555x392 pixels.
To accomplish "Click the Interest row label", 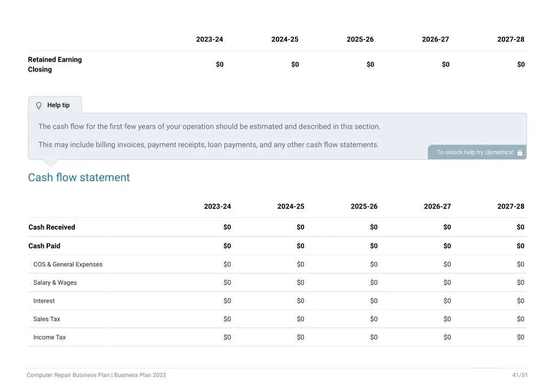I will tap(44, 301).
